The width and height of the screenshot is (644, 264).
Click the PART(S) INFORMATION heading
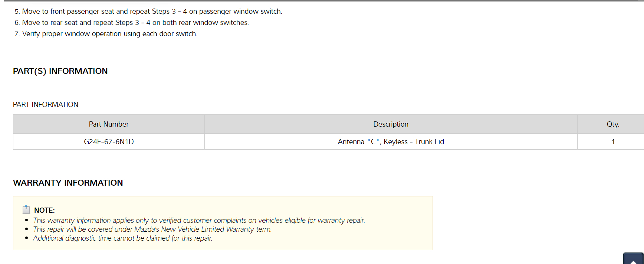[x=60, y=71]
